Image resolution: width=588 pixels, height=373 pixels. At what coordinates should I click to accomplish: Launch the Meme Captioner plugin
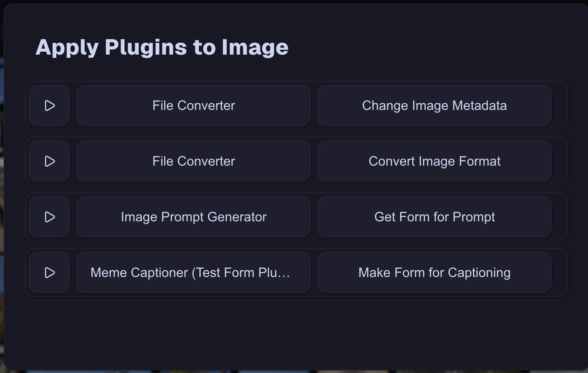[x=49, y=272]
